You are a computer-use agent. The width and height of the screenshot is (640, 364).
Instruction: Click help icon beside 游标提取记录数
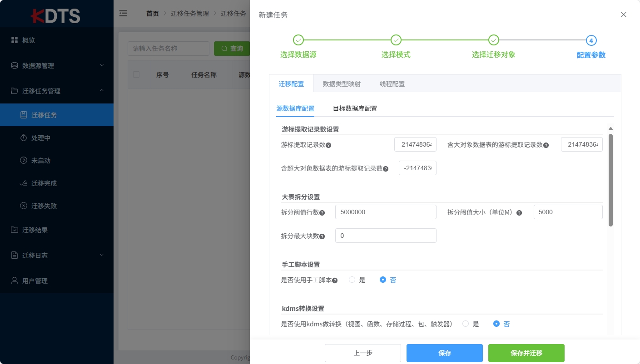tap(328, 145)
